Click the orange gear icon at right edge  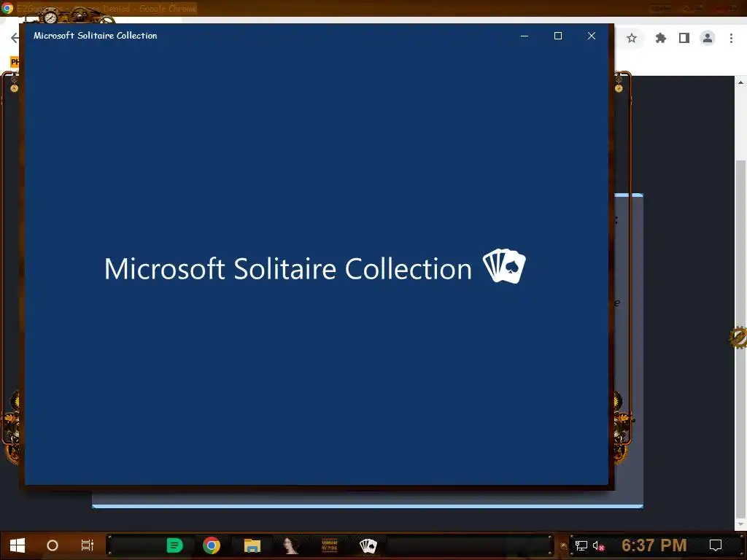pyautogui.click(x=738, y=338)
